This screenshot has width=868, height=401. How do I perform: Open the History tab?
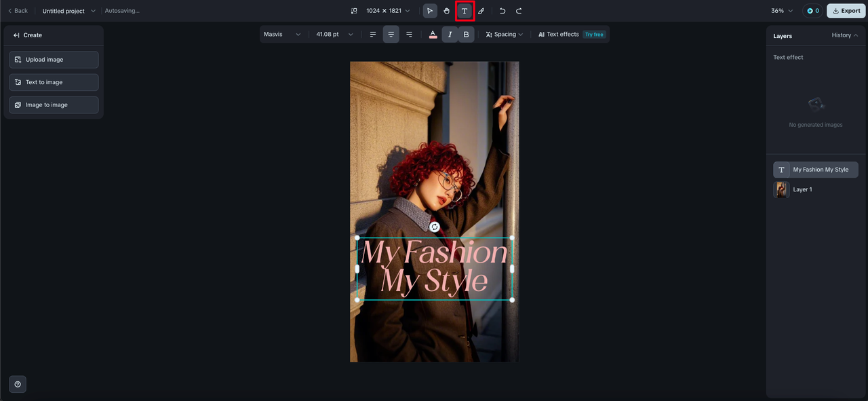[x=844, y=35]
